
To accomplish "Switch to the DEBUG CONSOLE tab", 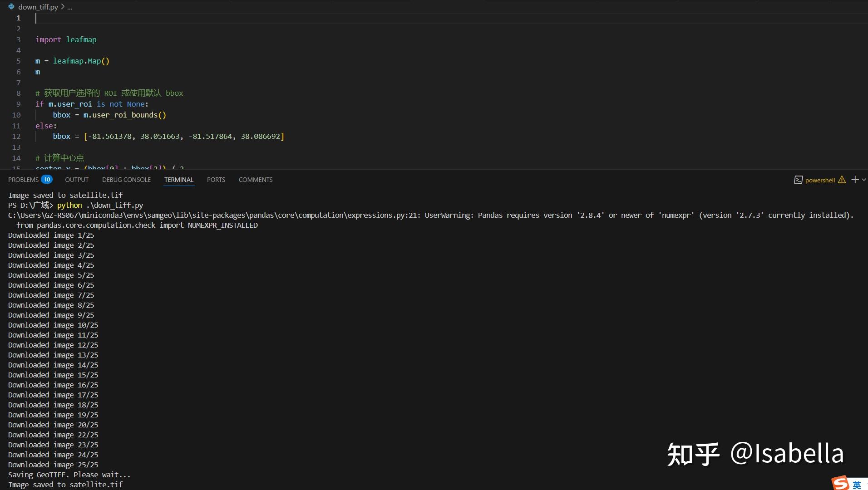I will coord(126,180).
